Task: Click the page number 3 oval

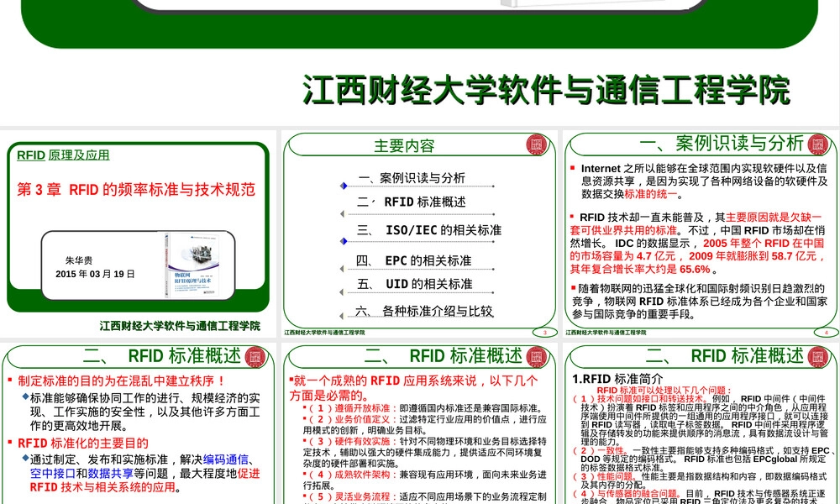Action: pos(545,333)
